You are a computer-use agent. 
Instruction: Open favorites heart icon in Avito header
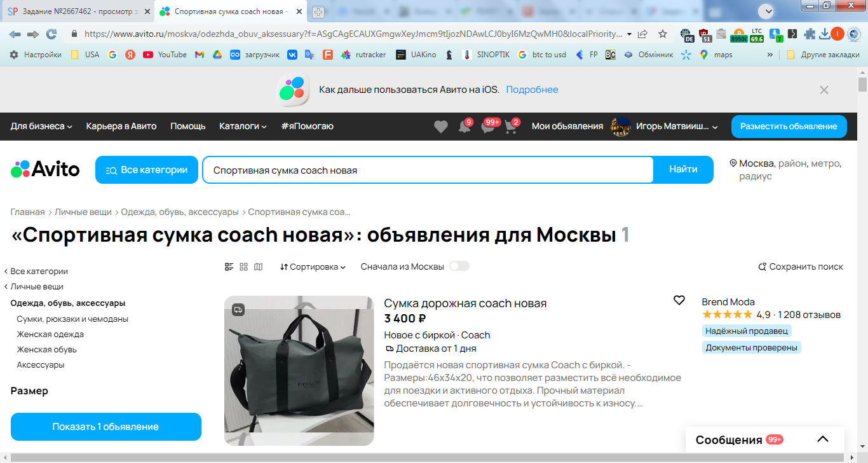[441, 127]
